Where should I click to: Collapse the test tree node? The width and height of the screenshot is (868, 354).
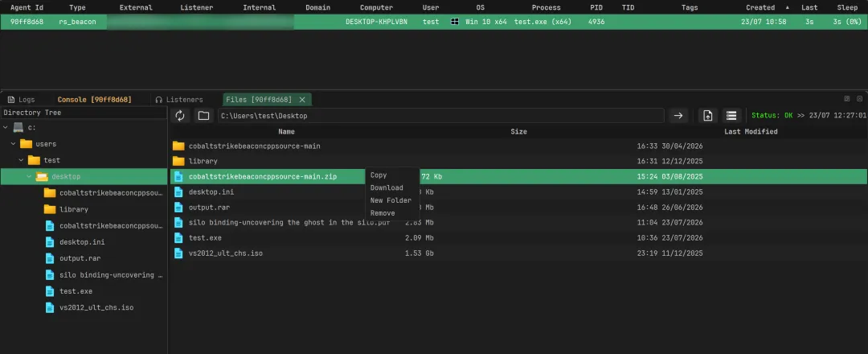(21, 160)
